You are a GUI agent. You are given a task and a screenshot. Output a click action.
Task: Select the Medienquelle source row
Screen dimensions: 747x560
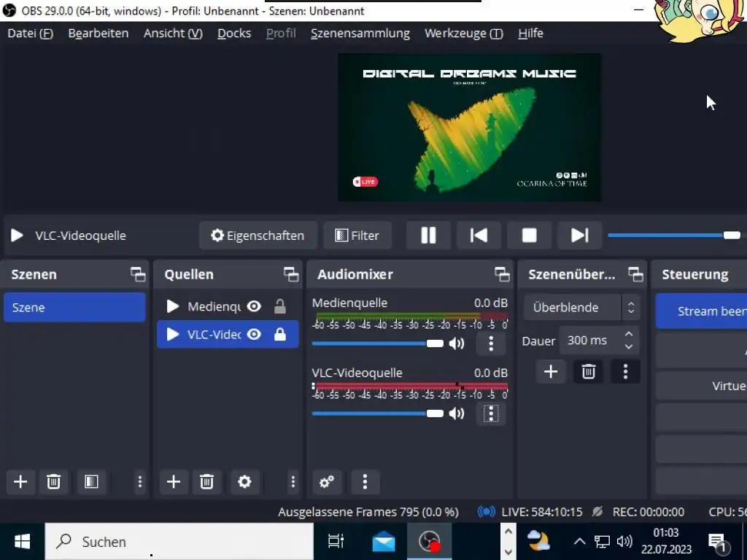228,307
